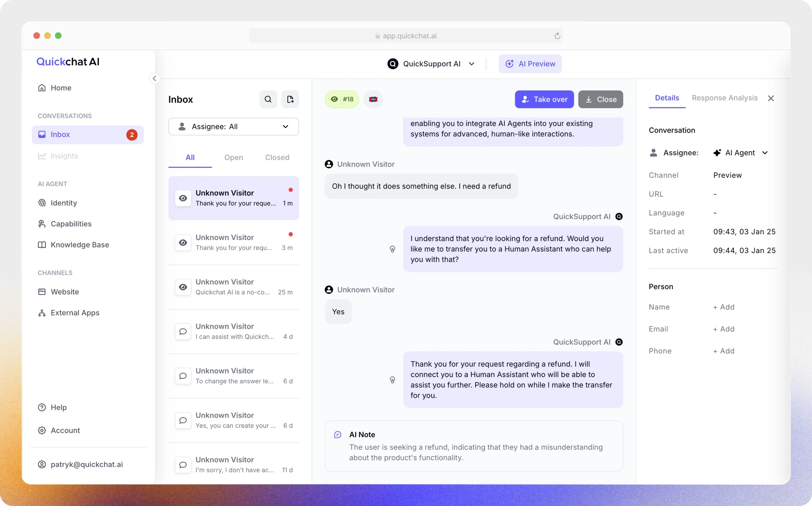Click the visitor's 'Yes' message bubble
The image size is (812, 506).
(338, 312)
